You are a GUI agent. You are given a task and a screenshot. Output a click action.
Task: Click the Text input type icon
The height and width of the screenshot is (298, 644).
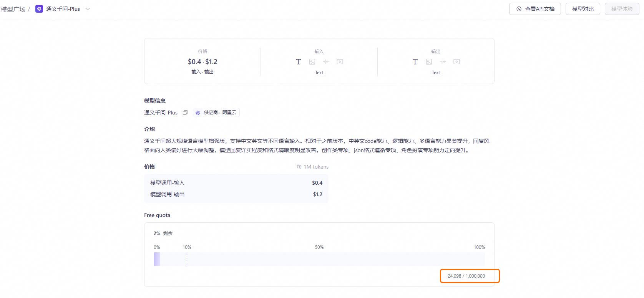coord(298,61)
